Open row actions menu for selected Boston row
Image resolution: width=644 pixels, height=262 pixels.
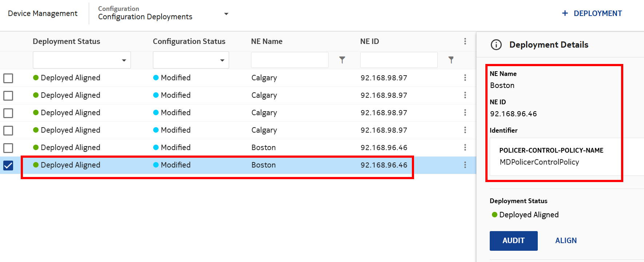[x=465, y=165]
